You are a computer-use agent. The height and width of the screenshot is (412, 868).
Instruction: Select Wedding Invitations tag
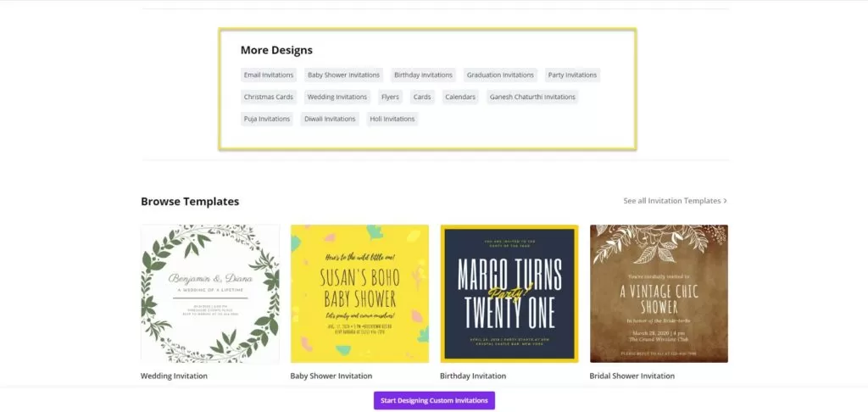click(337, 97)
